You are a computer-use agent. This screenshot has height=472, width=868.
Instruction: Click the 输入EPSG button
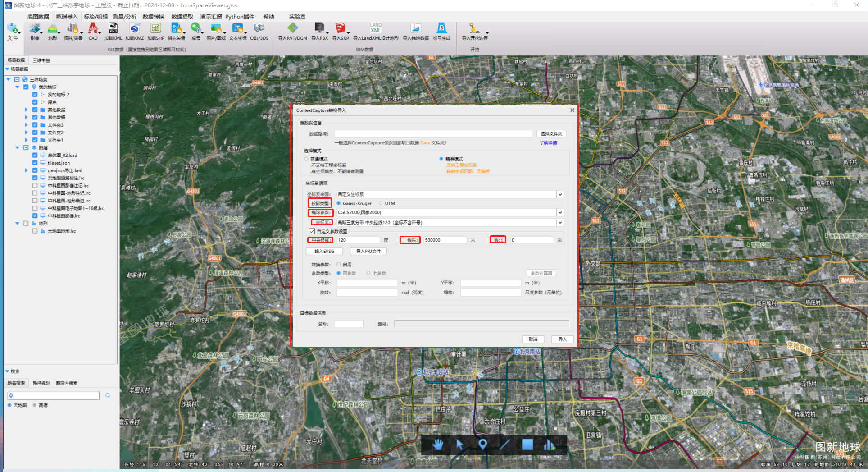(x=324, y=251)
